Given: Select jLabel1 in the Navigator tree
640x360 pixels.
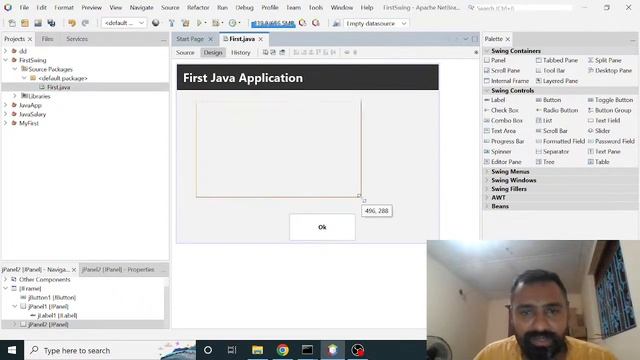Looking at the screenshot, I should tap(57, 315).
